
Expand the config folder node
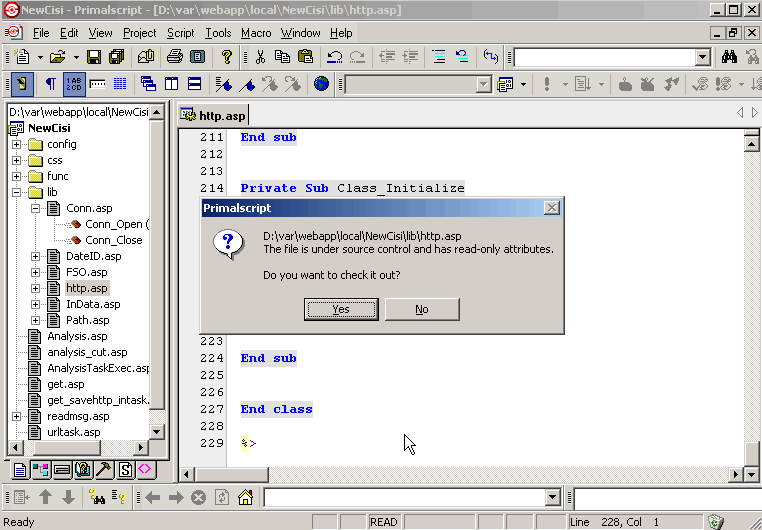pos(17,144)
